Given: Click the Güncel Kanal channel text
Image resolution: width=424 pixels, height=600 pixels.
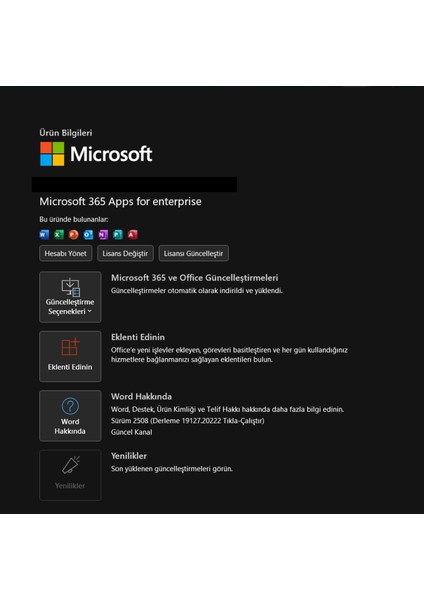Looking at the screenshot, I should point(132,432).
